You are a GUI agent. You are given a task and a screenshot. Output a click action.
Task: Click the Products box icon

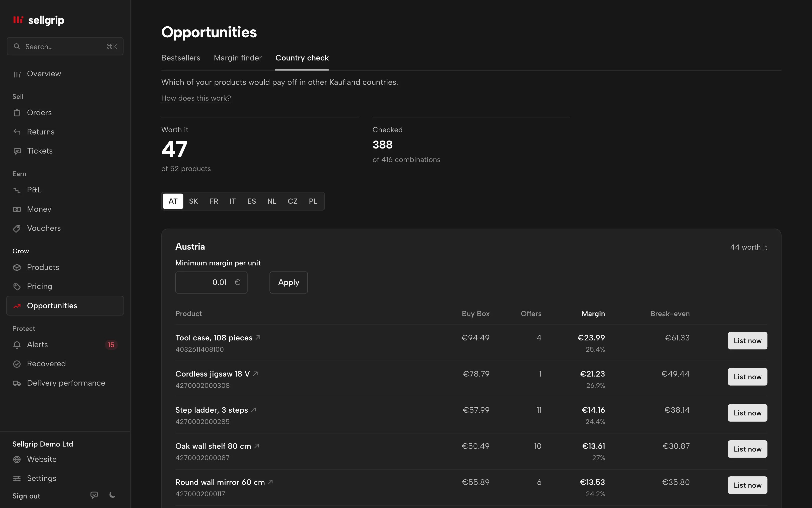tap(17, 267)
